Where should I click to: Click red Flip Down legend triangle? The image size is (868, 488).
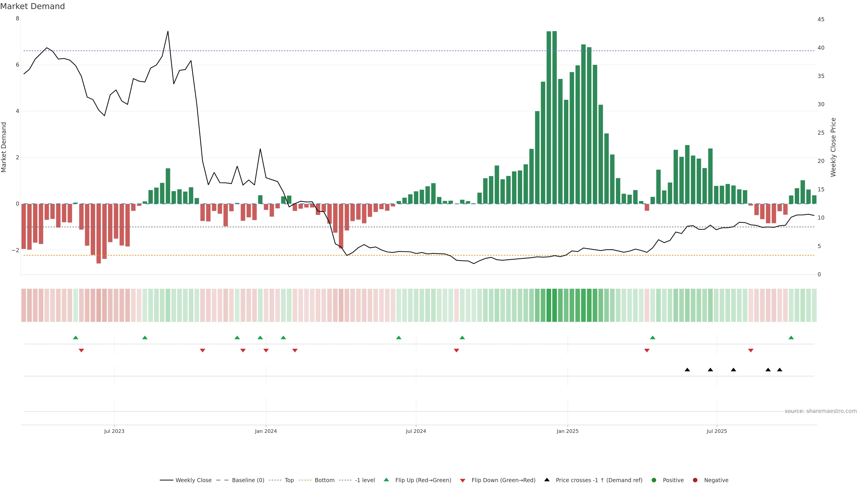tap(463, 480)
